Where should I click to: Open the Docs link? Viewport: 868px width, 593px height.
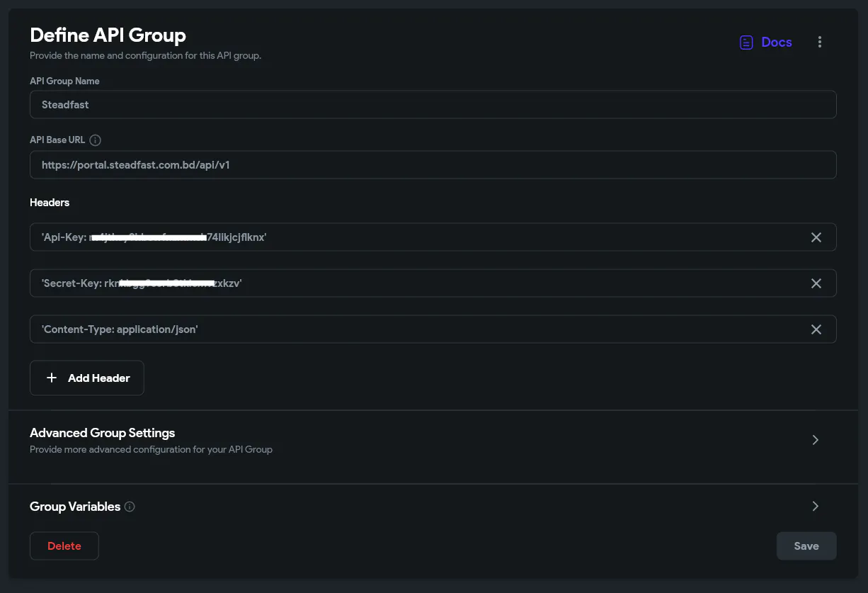point(765,43)
